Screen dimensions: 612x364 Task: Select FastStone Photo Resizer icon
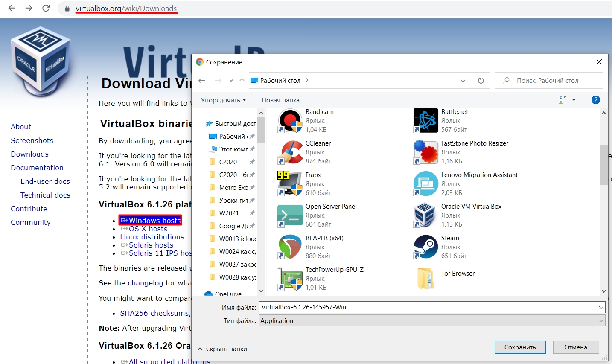point(426,152)
